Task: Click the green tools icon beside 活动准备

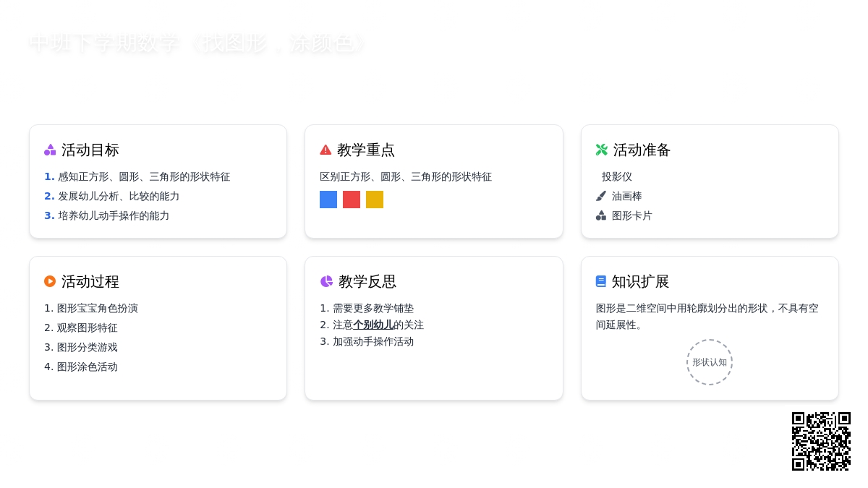Action: (x=602, y=150)
